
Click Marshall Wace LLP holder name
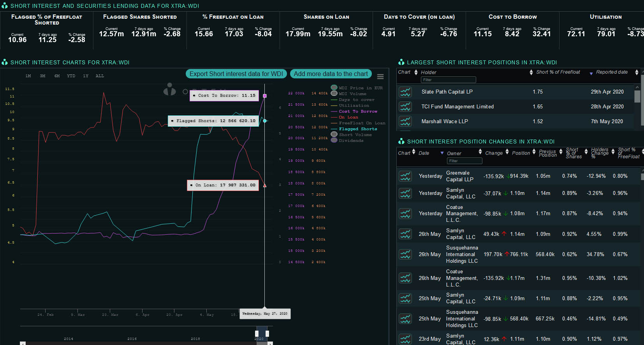[445, 121]
